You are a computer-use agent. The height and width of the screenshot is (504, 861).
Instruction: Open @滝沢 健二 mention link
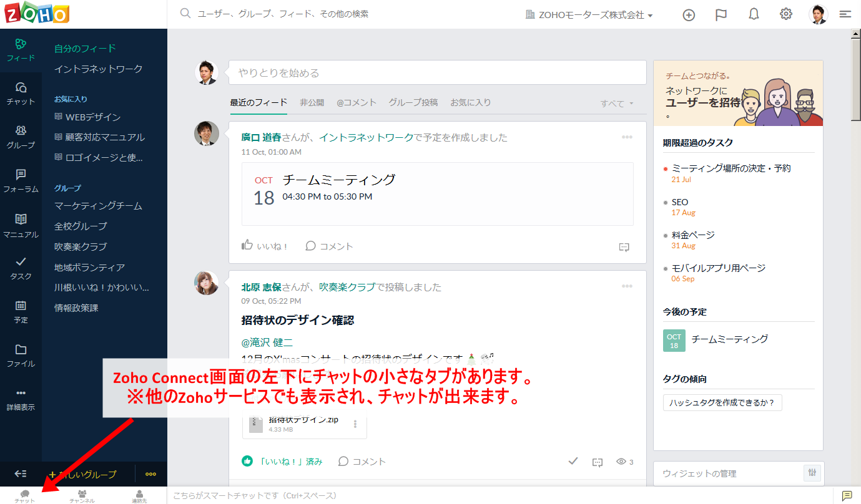[x=267, y=342]
